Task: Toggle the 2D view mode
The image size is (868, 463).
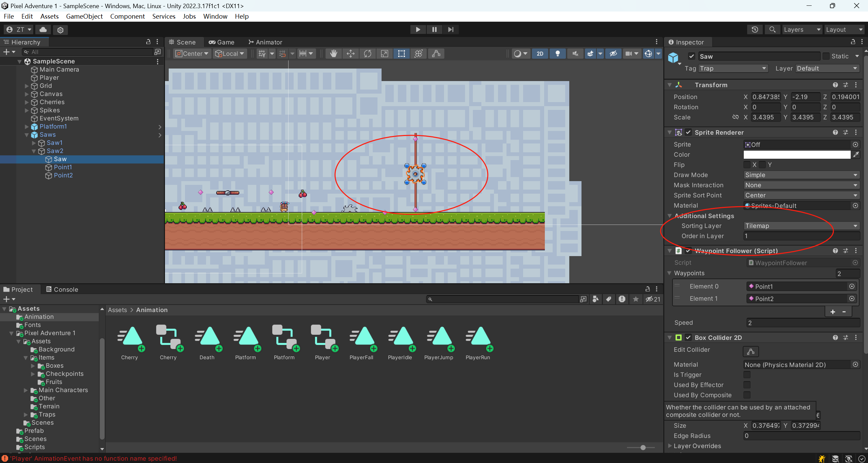Action: (540, 54)
